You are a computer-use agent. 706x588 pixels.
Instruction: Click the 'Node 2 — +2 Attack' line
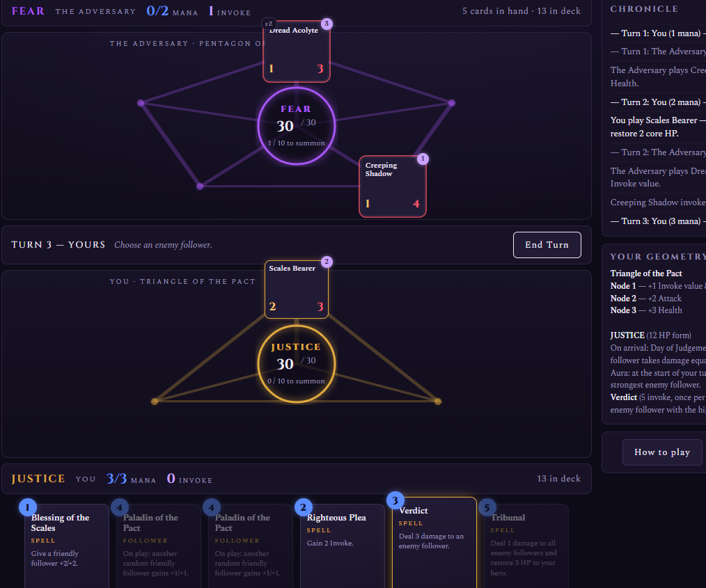(x=645, y=299)
